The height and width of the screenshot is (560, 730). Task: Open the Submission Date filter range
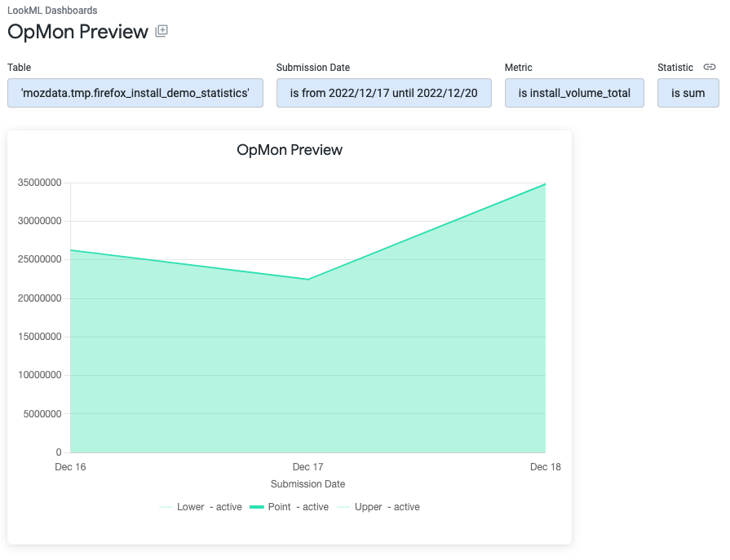(383, 93)
